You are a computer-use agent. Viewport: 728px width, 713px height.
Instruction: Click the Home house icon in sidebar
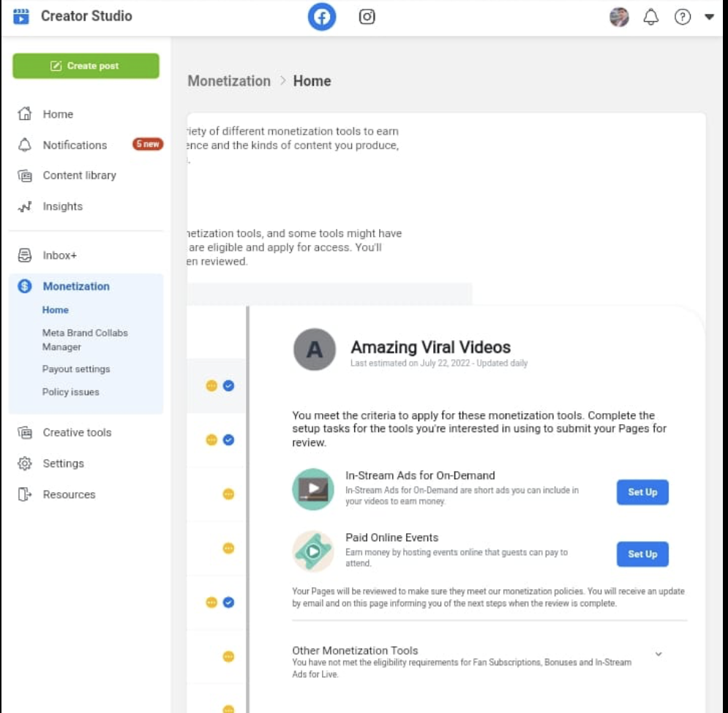(x=25, y=114)
